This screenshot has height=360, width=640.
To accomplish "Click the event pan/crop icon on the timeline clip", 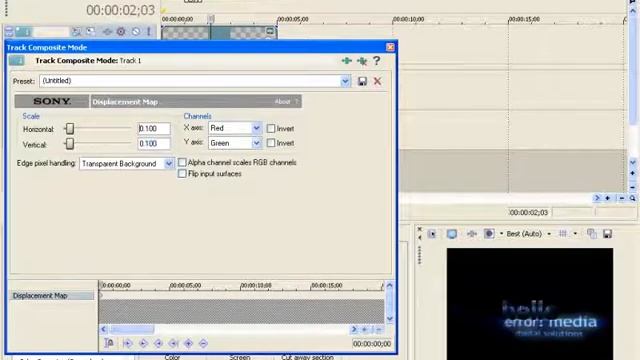I will [270, 31].
